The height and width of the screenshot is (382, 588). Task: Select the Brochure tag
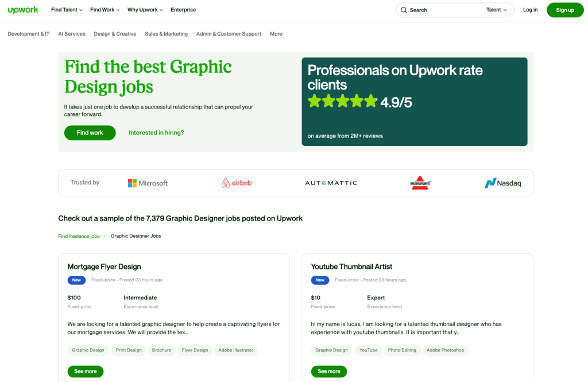coord(161,350)
